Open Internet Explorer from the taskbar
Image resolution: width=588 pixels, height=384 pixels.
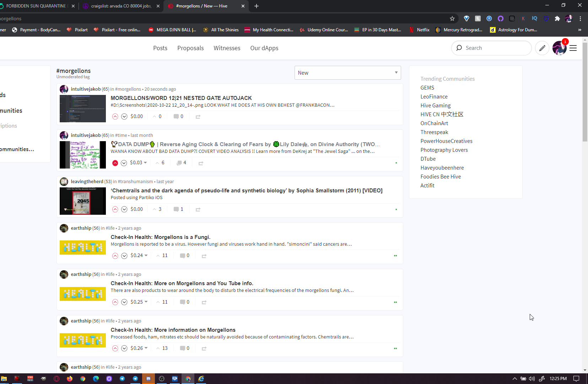[201, 379]
